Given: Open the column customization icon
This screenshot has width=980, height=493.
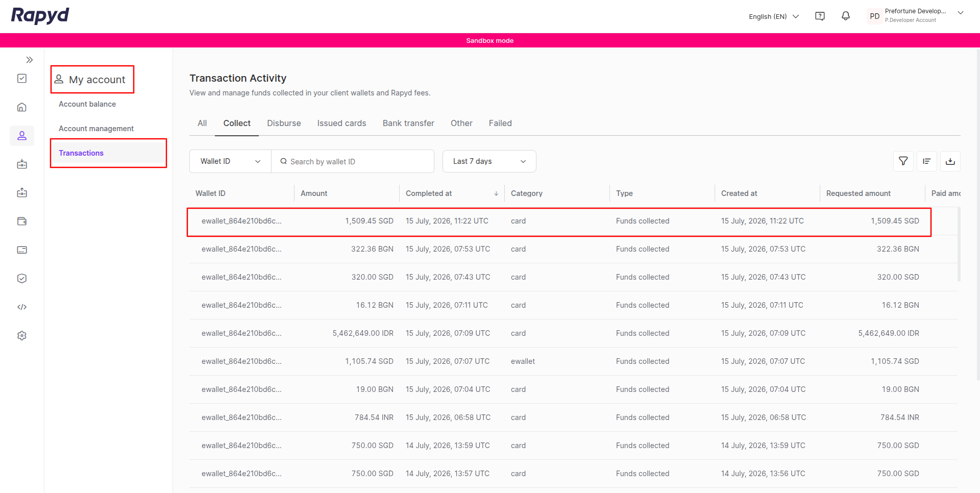Looking at the screenshot, I should [927, 161].
